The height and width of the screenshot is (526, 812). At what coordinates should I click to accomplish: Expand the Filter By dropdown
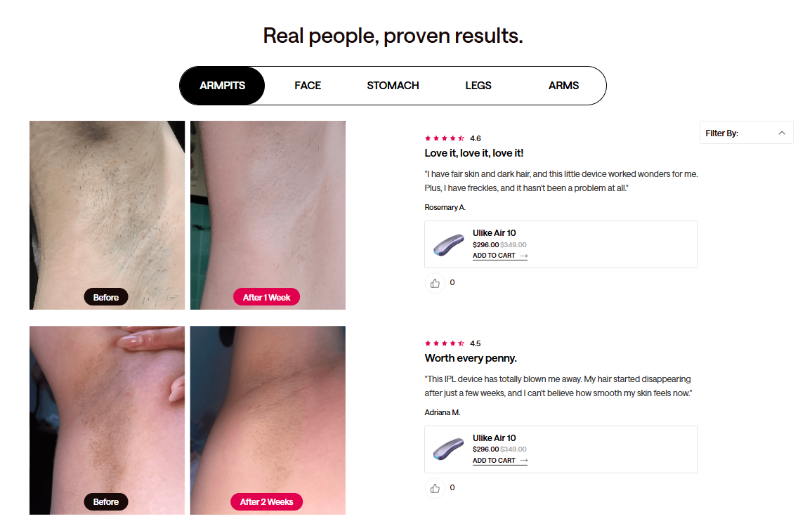(x=746, y=133)
